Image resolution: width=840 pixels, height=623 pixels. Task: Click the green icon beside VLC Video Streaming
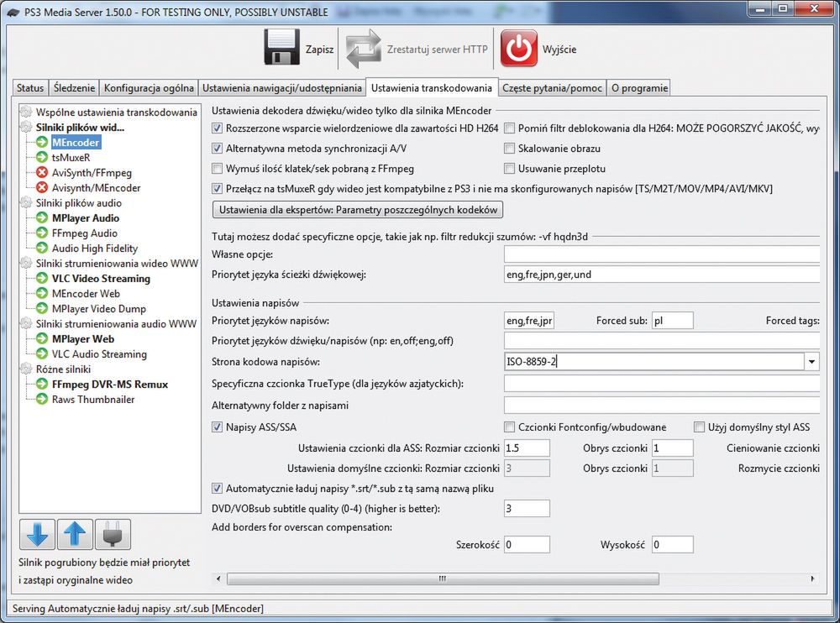click(x=42, y=278)
